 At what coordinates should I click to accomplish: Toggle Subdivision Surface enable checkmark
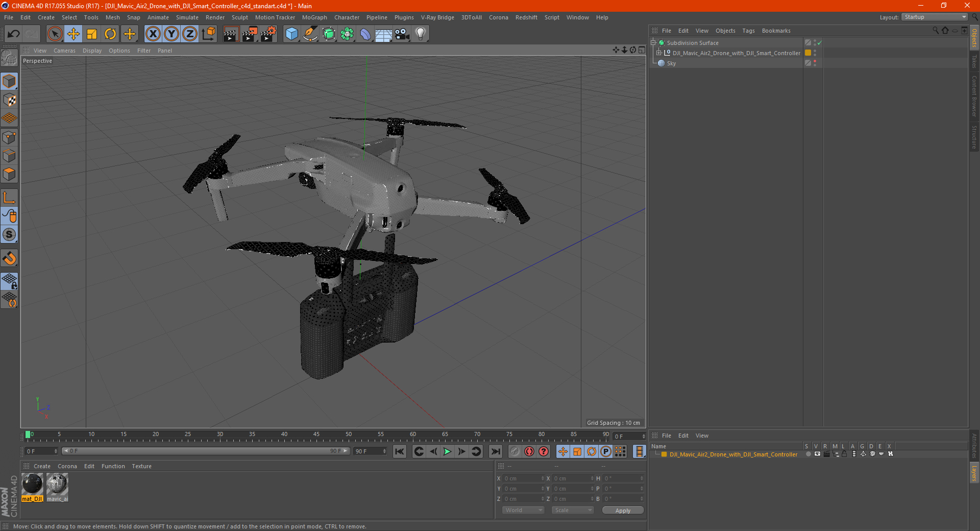click(x=819, y=43)
